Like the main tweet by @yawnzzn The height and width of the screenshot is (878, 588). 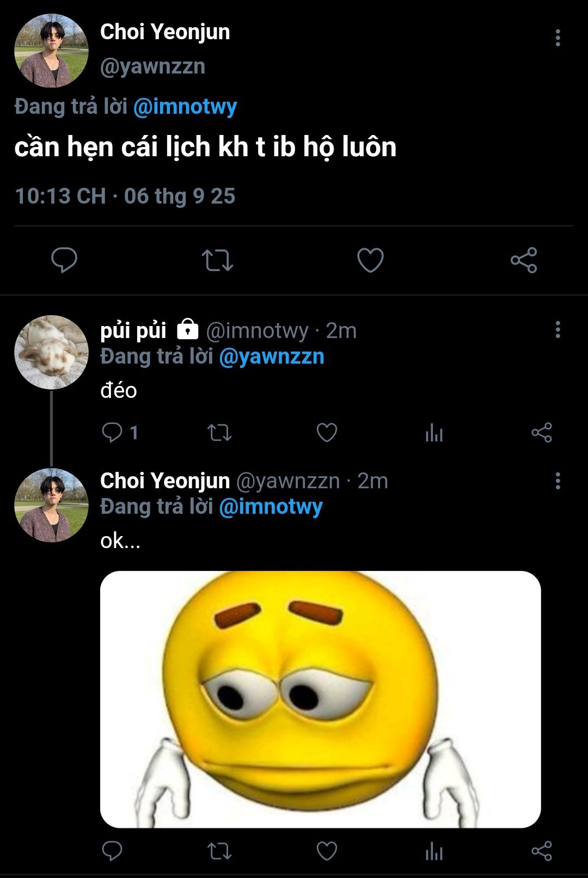coord(370,260)
